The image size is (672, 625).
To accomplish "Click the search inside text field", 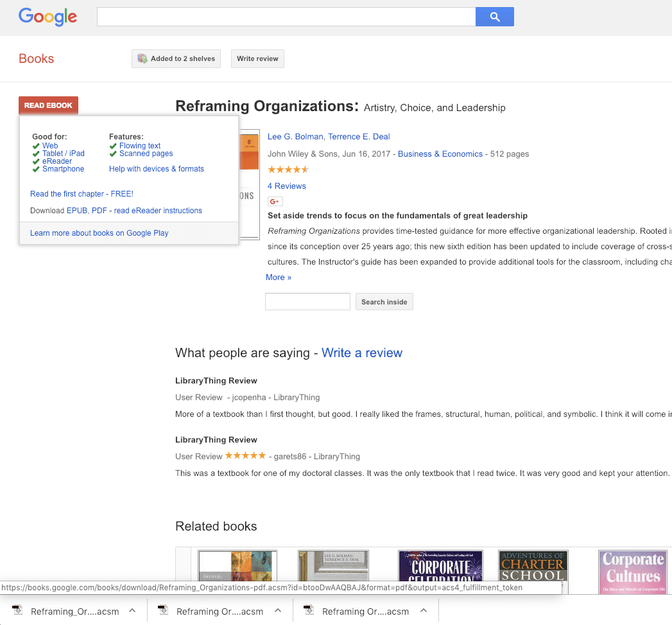I will point(307,301).
